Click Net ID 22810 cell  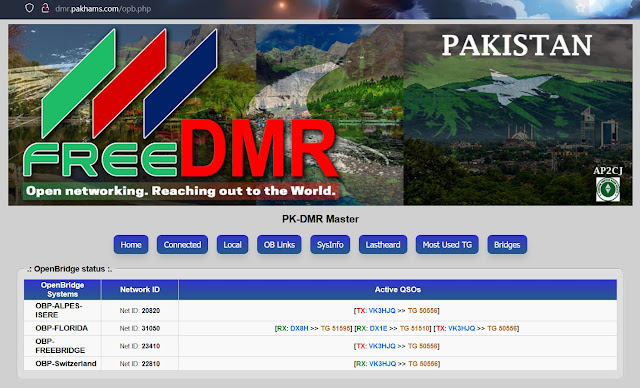(140, 364)
